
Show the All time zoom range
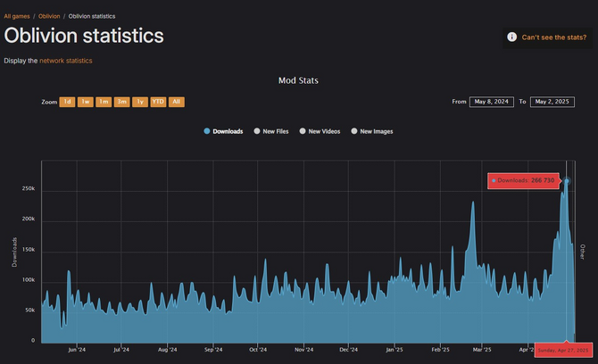pyautogui.click(x=177, y=102)
